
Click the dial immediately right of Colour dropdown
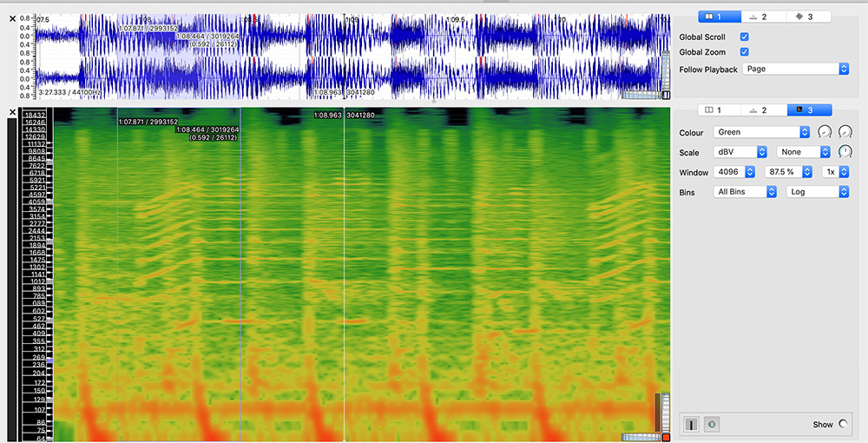tap(825, 132)
